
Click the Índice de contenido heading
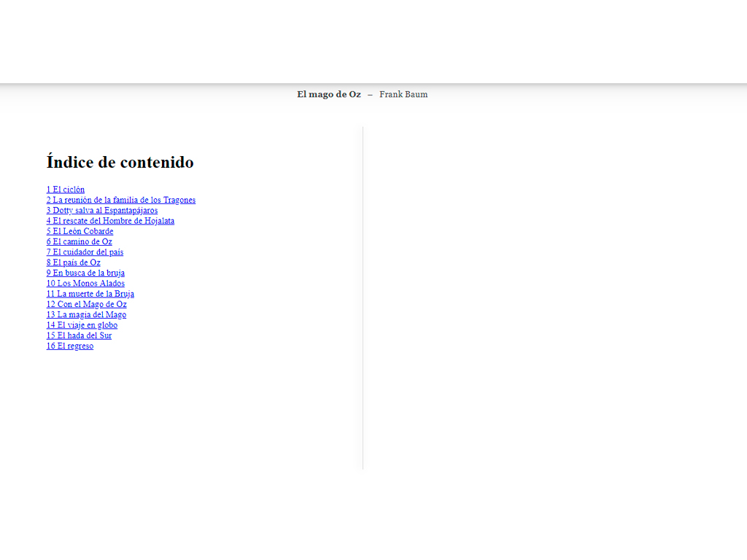click(120, 162)
